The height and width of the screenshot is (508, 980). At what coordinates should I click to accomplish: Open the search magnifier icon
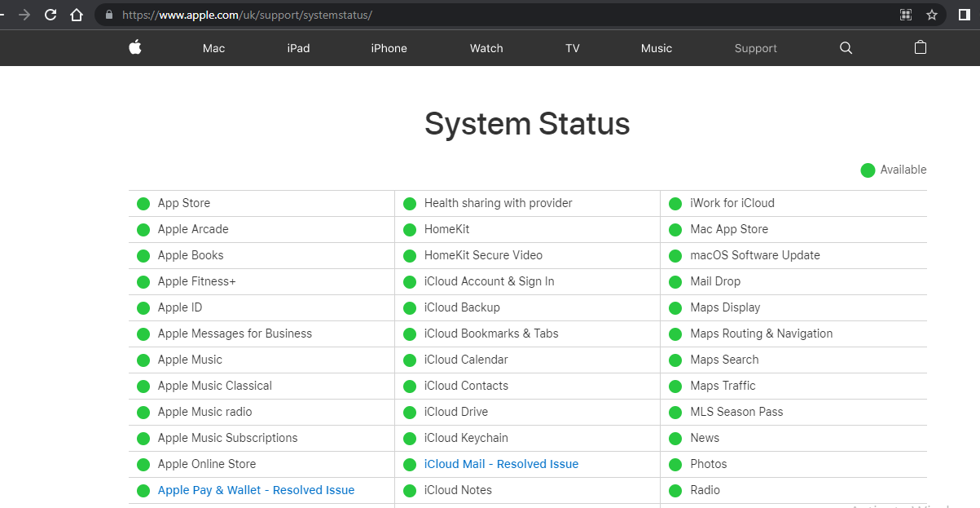click(846, 48)
